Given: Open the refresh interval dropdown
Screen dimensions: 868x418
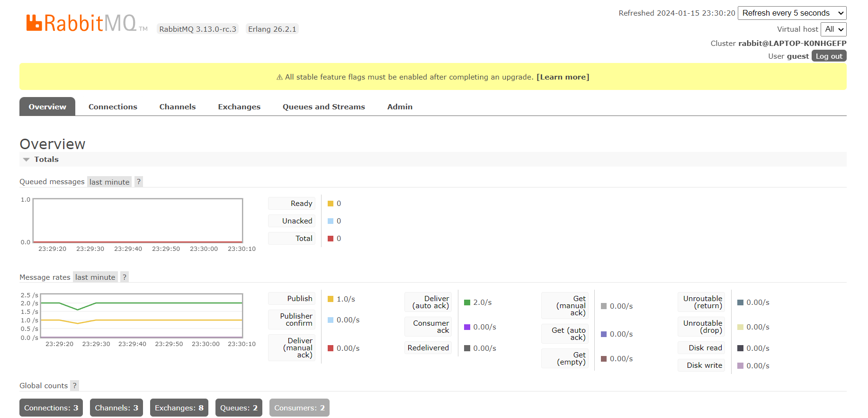Looking at the screenshot, I should (x=792, y=13).
